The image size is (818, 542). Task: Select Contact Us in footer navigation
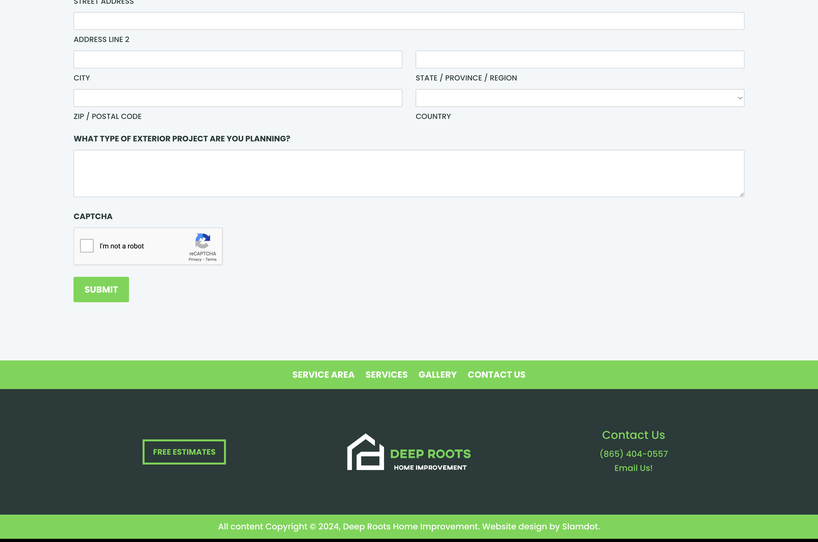[x=496, y=375]
